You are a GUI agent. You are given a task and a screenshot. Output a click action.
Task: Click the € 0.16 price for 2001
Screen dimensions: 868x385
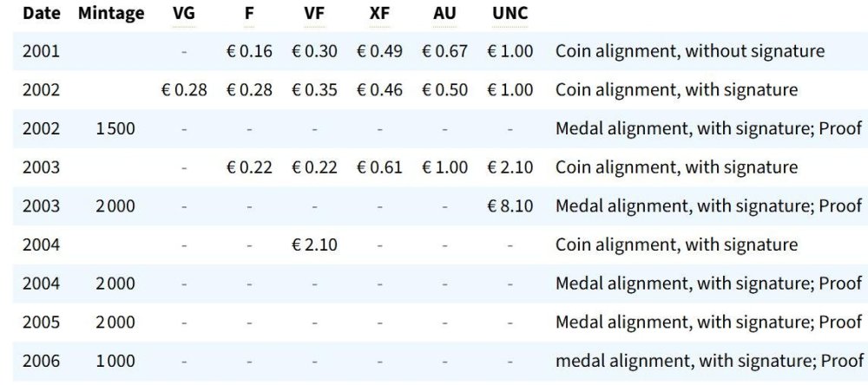(249, 51)
